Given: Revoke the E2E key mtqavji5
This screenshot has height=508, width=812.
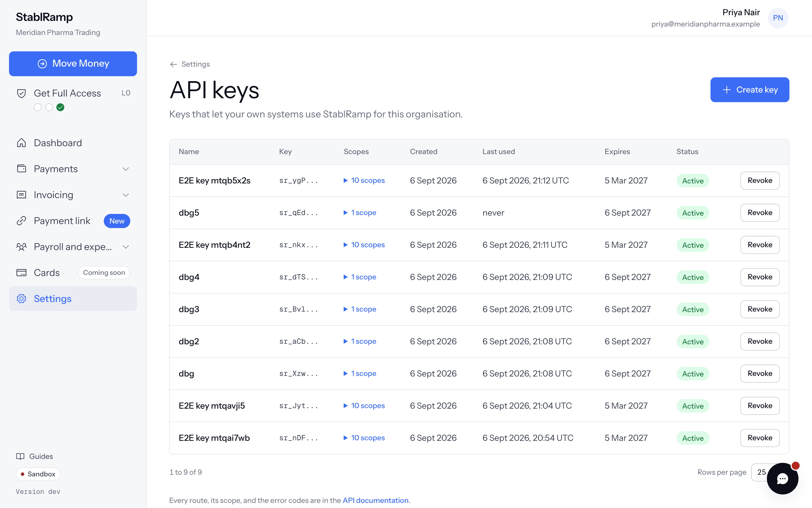Looking at the screenshot, I should coord(760,406).
